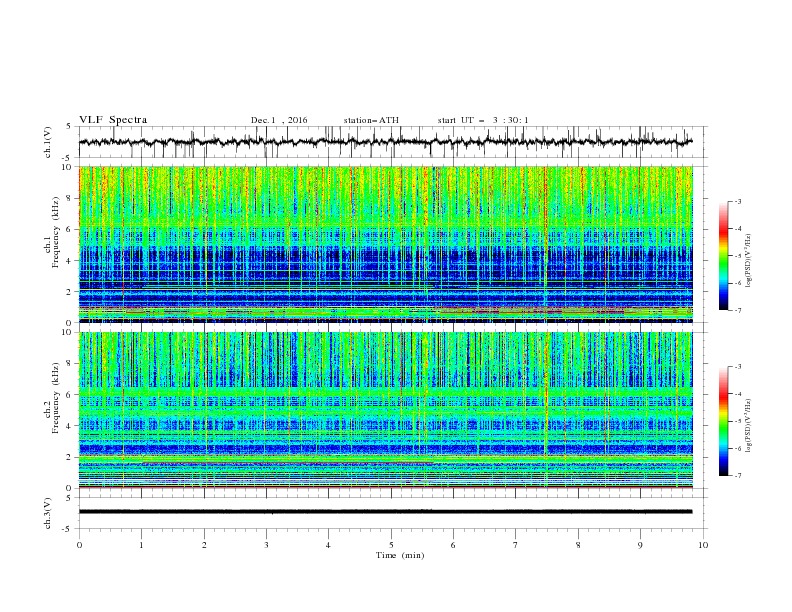Image resolution: width=792 pixels, height=612 pixels.
Task: Click the "2" kHz tick of ch.2 spectrogram
Action: (x=70, y=457)
